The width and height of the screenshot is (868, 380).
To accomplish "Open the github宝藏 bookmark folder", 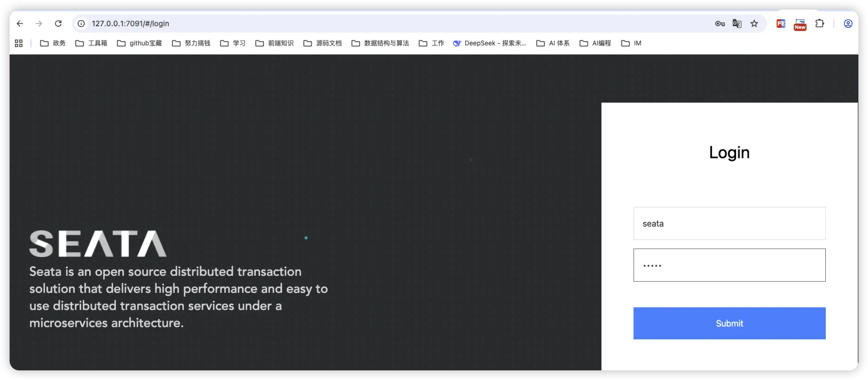I will pos(139,43).
